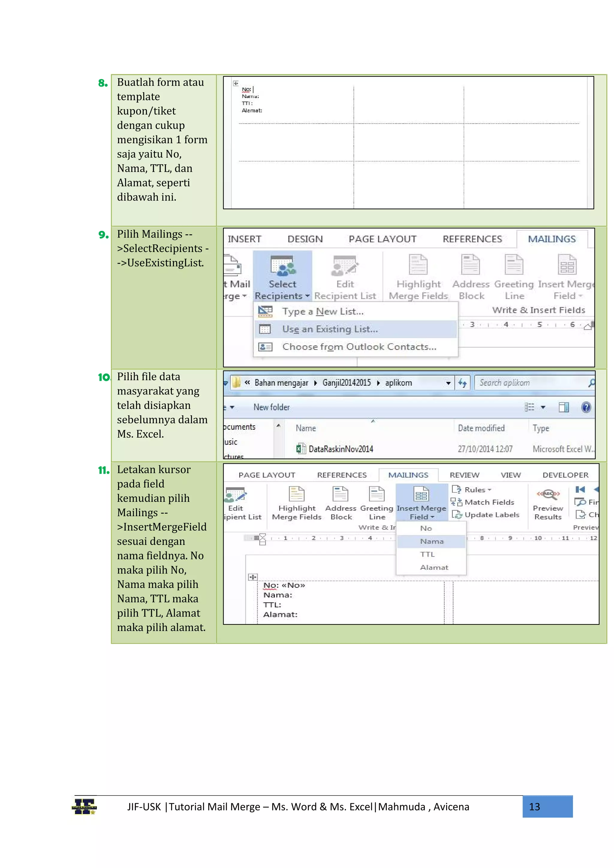Click the «No» merge field in document
Image resolution: width=614 pixels, height=868 pixels.
pyautogui.click(x=294, y=585)
